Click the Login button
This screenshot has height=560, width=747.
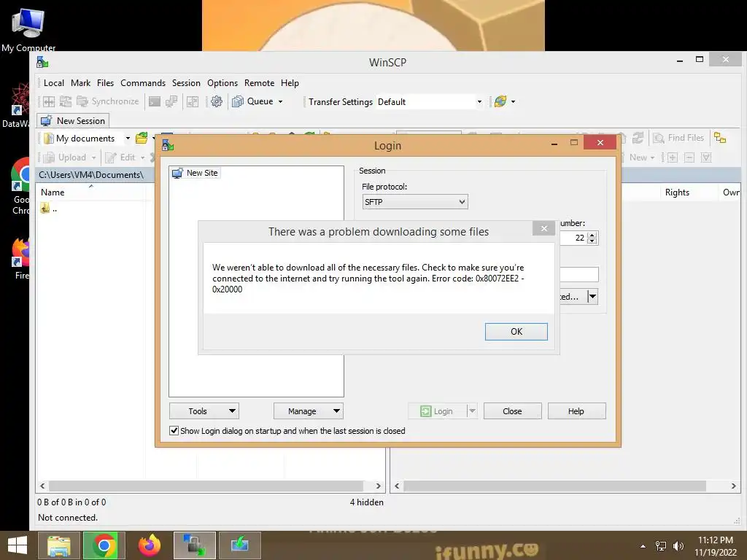(x=438, y=411)
